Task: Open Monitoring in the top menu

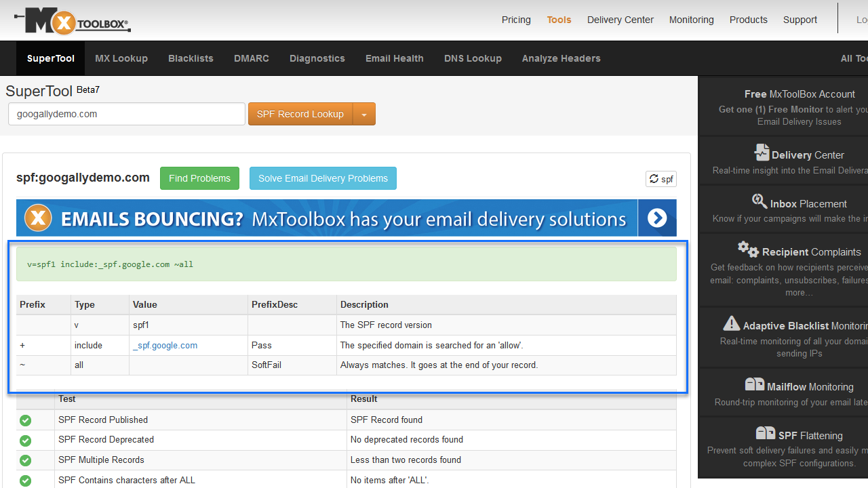Action: click(x=692, y=20)
